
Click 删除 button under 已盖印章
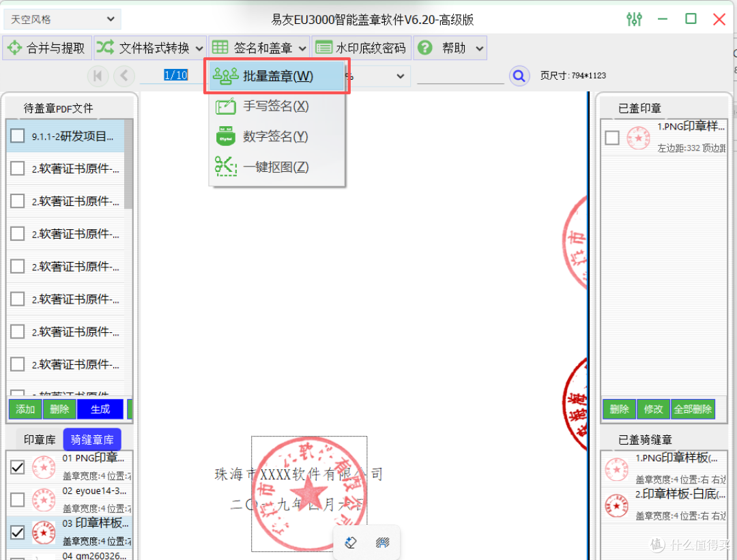click(619, 409)
